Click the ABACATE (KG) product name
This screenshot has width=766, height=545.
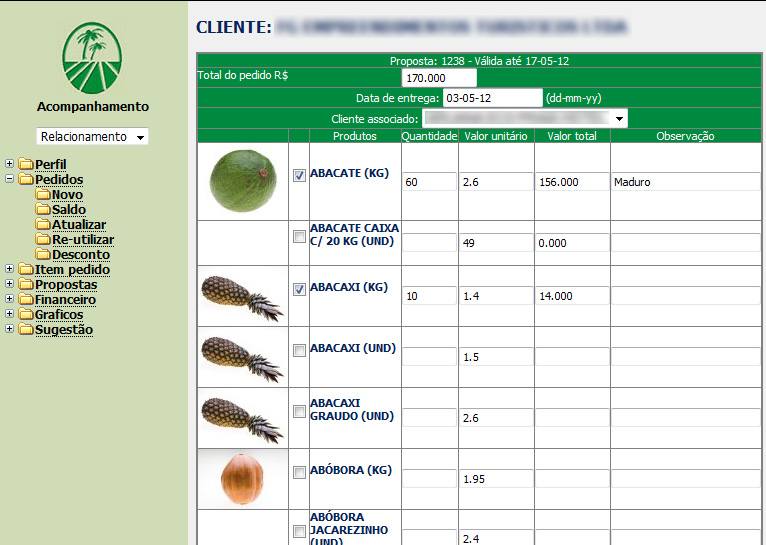pos(349,173)
